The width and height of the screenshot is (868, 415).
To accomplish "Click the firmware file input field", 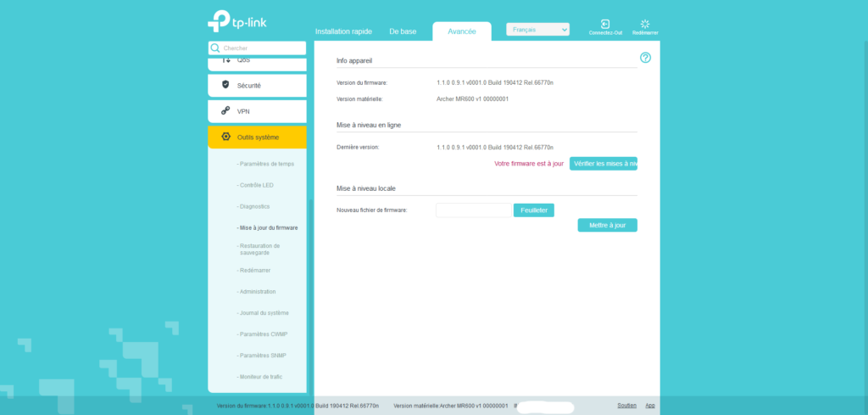I will click(x=473, y=210).
